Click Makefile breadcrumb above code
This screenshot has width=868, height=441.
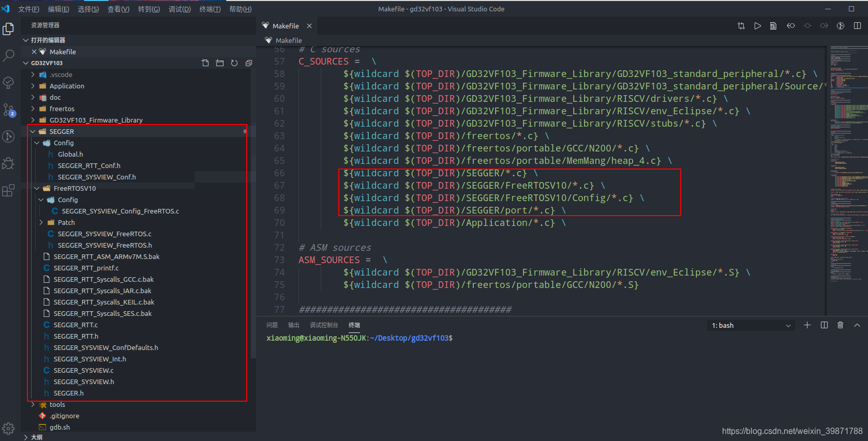coord(289,40)
